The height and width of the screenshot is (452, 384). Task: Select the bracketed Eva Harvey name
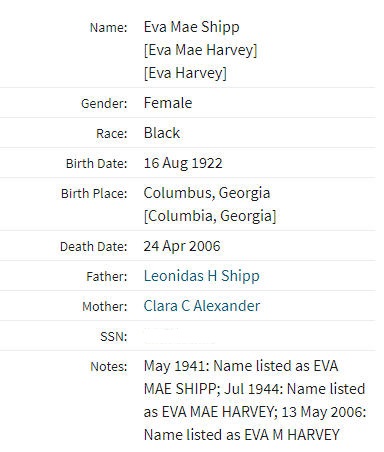[x=185, y=73]
